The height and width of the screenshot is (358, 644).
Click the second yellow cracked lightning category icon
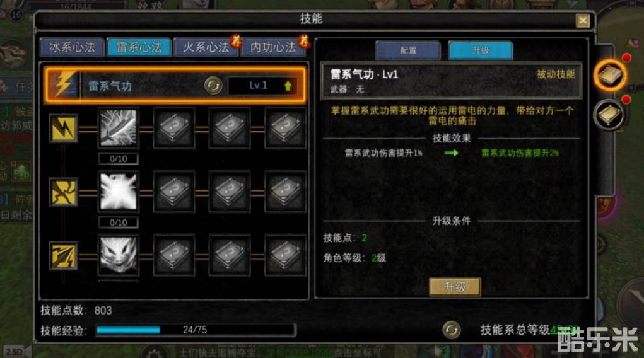pos(63,192)
